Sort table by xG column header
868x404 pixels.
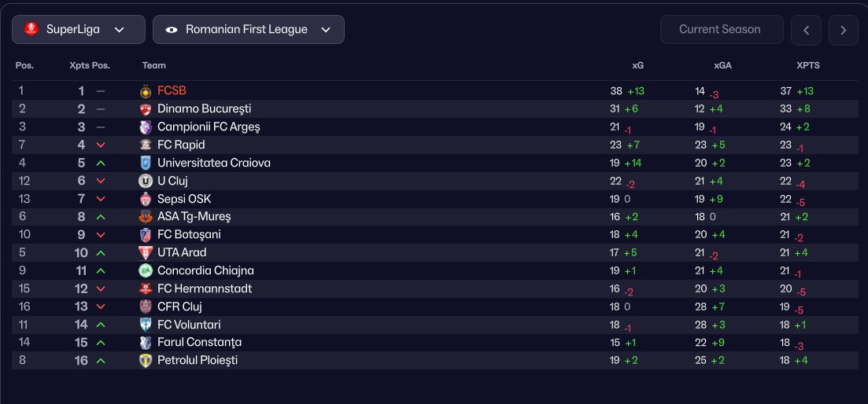(x=637, y=66)
